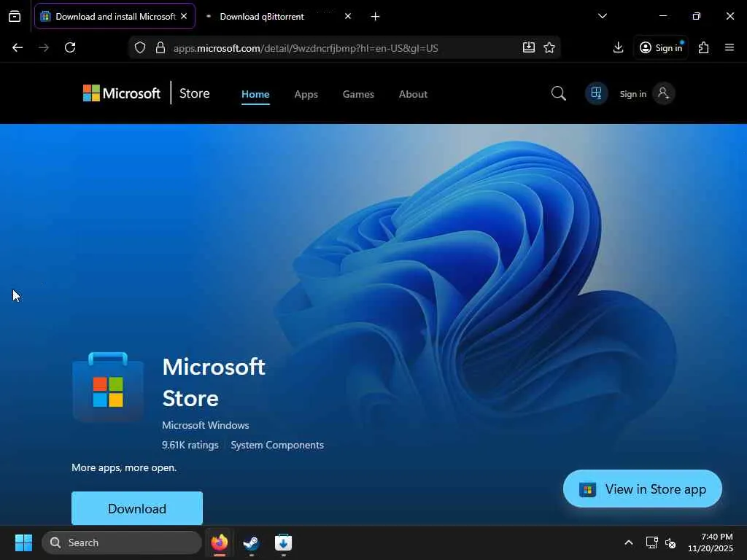
Task: Click the Microsoft logo in header
Action: click(122, 93)
